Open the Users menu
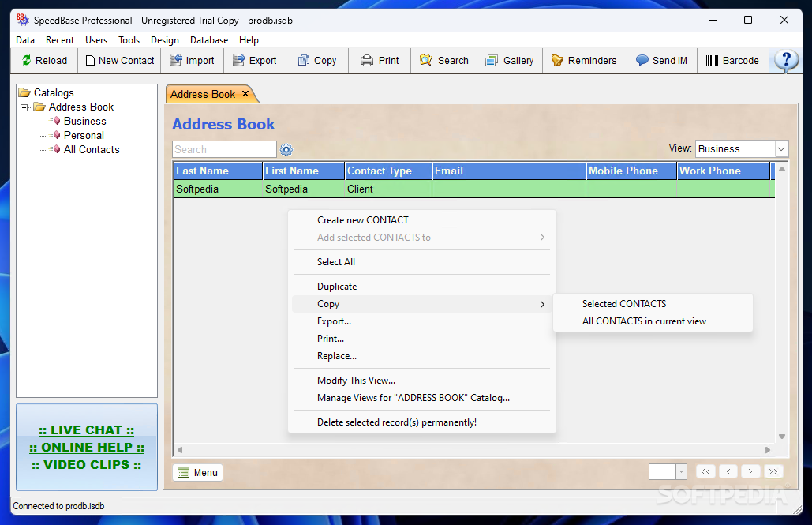 96,40
